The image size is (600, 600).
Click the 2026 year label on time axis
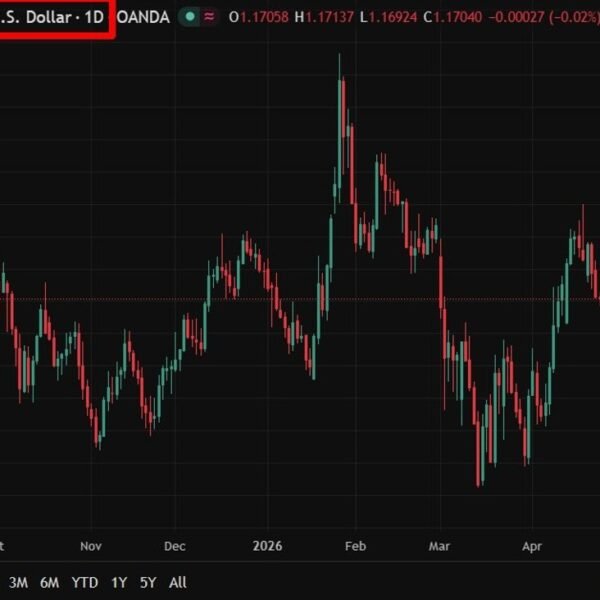[x=267, y=546]
